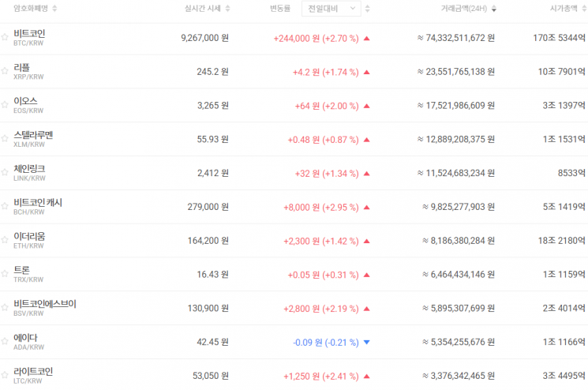Select the price 279,000 원
588x390 pixels.
tap(208, 207)
